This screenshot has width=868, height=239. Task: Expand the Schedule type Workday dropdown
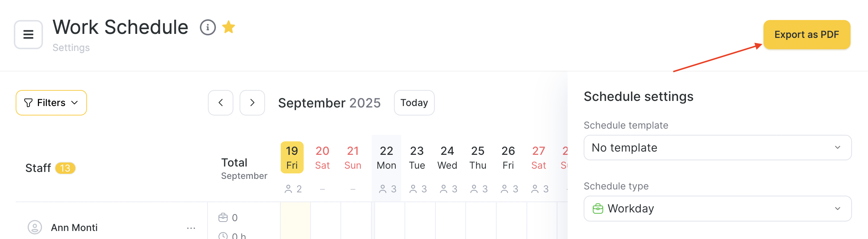tap(717, 208)
